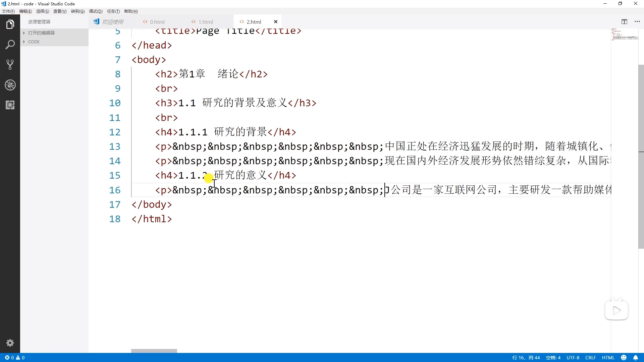
Task: Click the Manage gear icon
Action: (10, 343)
